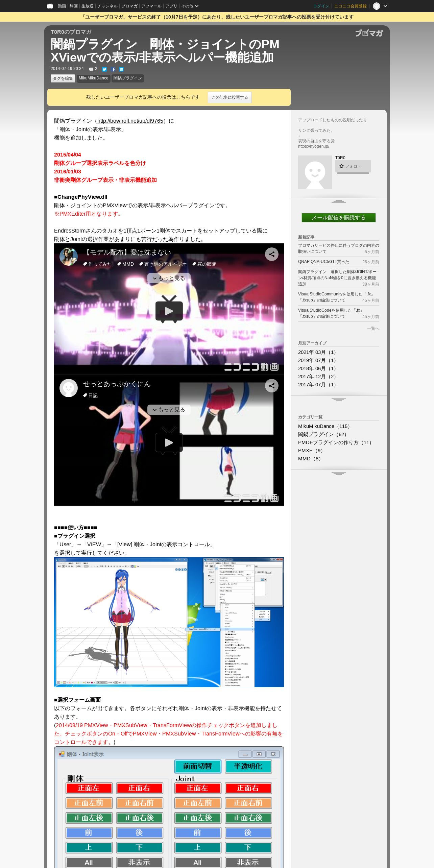This screenshot has width=434, height=868.
Task: Open the bowlroll.net download link
Action: [130, 121]
